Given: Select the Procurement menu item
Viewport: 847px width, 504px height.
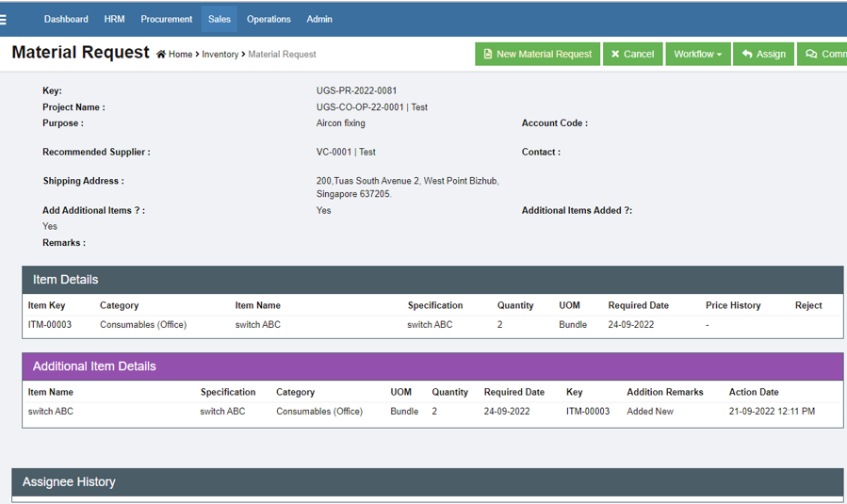Looking at the screenshot, I should click(x=167, y=19).
